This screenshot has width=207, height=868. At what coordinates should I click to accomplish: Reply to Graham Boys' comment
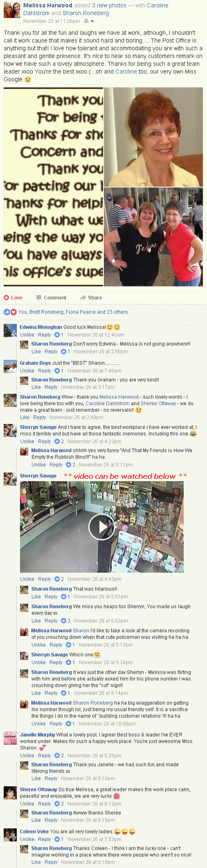coord(44,370)
